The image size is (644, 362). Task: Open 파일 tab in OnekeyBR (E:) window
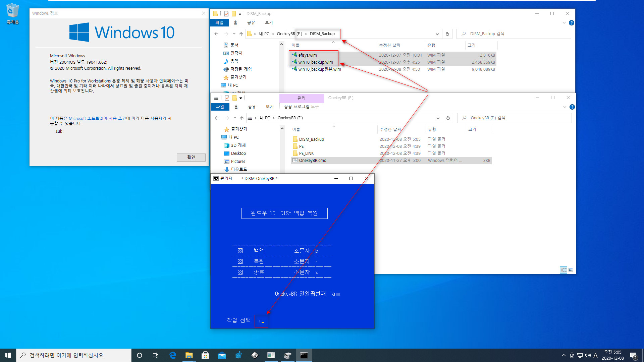click(x=220, y=107)
